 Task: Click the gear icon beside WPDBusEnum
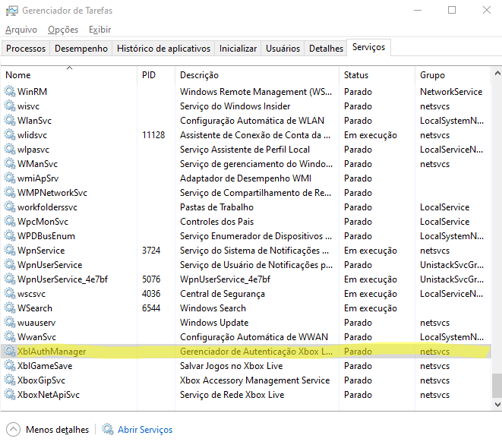click(x=10, y=236)
